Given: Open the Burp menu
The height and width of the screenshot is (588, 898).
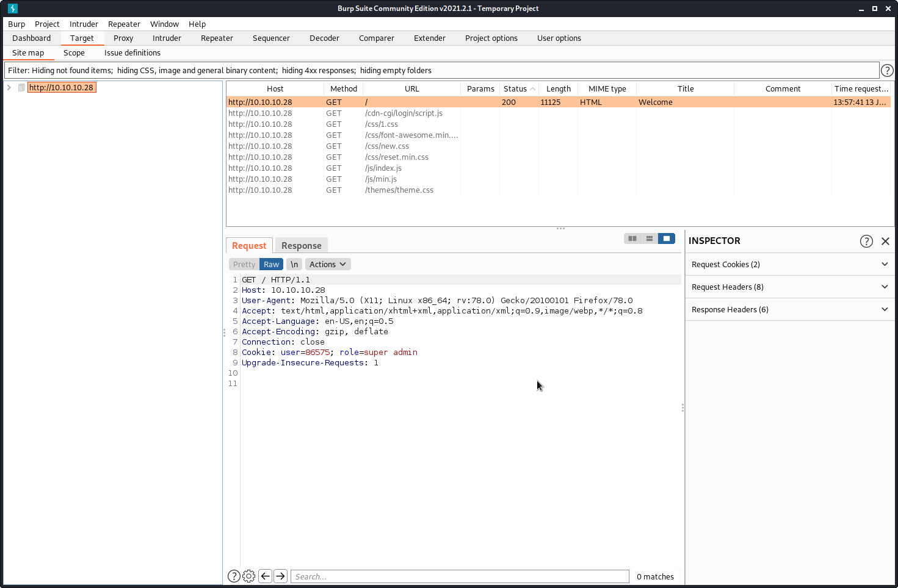Looking at the screenshot, I should pyautogui.click(x=16, y=24).
